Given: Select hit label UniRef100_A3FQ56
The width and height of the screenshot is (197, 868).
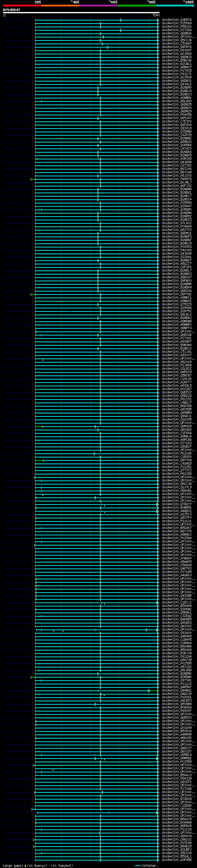Looking at the screenshot, I should click(176, 860).
